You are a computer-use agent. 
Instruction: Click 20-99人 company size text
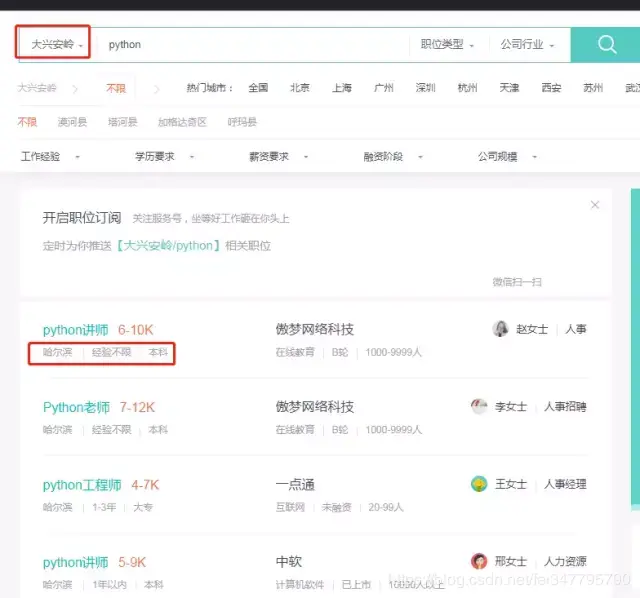point(386,507)
